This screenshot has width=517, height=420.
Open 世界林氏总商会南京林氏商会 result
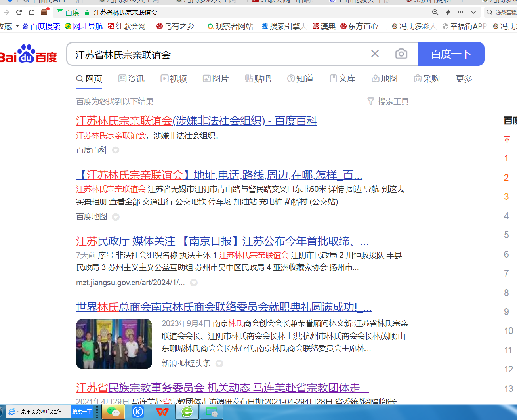click(224, 307)
